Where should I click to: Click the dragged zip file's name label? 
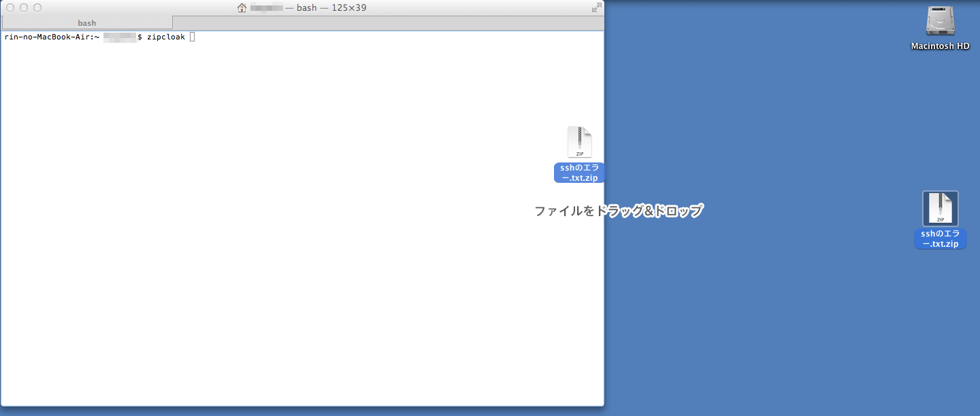(x=579, y=173)
